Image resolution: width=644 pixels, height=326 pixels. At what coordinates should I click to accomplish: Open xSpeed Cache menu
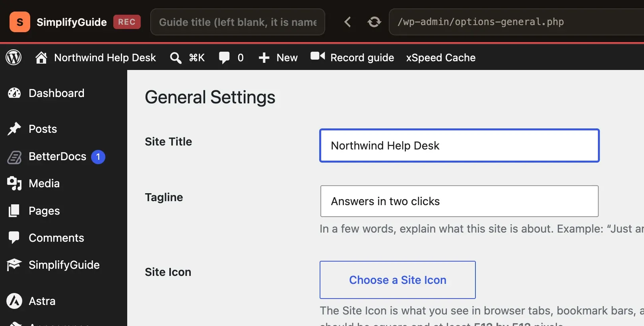coord(441,58)
